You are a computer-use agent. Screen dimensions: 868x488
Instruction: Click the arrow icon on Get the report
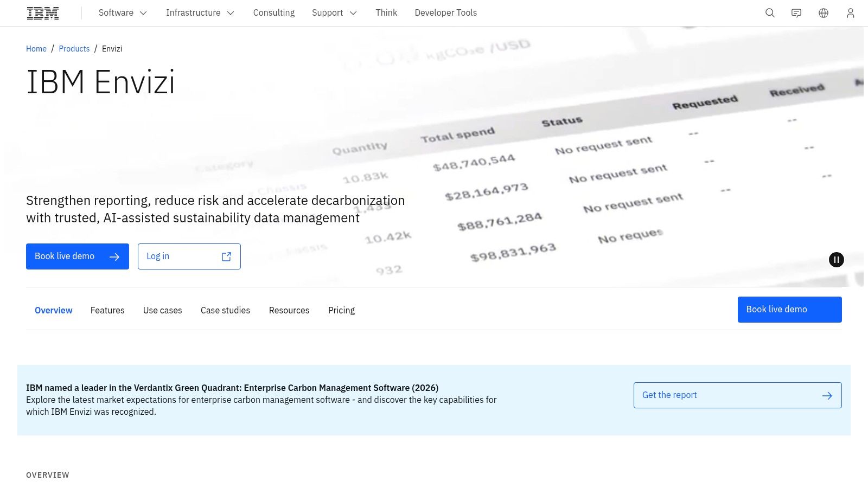(x=827, y=396)
